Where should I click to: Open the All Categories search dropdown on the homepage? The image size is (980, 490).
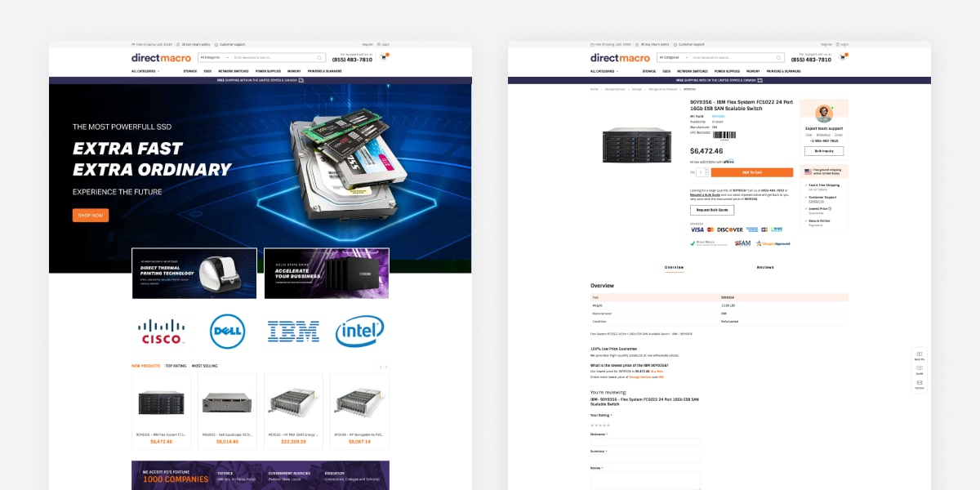pos(214,58)
